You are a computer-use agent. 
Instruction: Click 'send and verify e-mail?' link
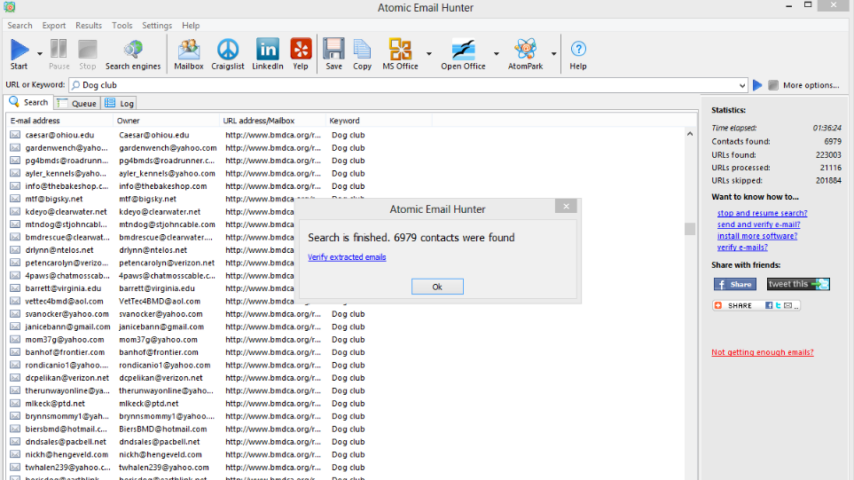pyautogui.click(x=759, y=224)
